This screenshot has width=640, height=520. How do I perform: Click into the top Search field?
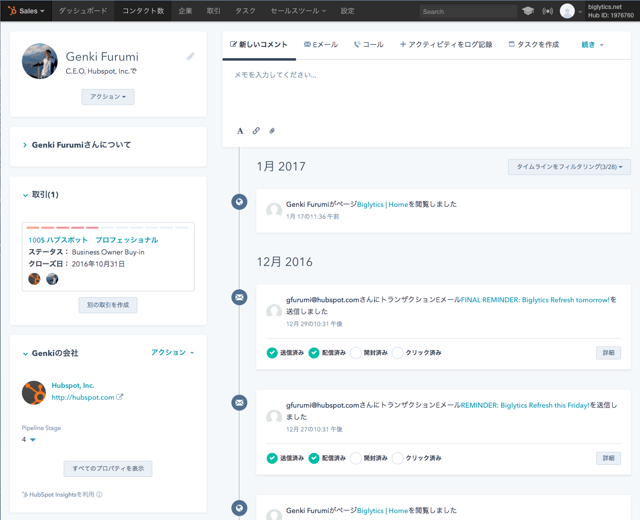coord(466,11)
